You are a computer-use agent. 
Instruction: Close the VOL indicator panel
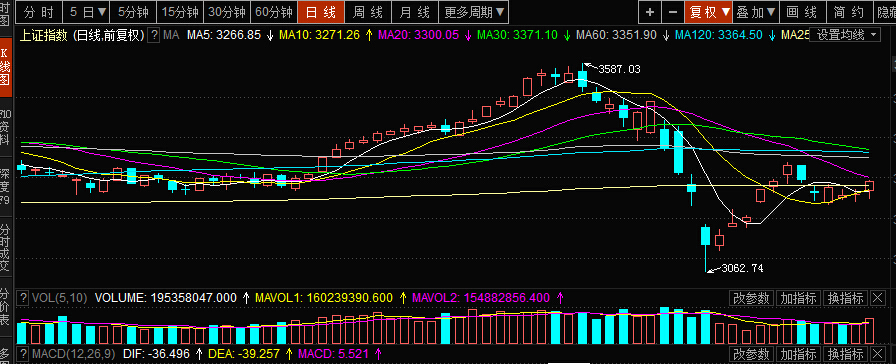(878, 298)
